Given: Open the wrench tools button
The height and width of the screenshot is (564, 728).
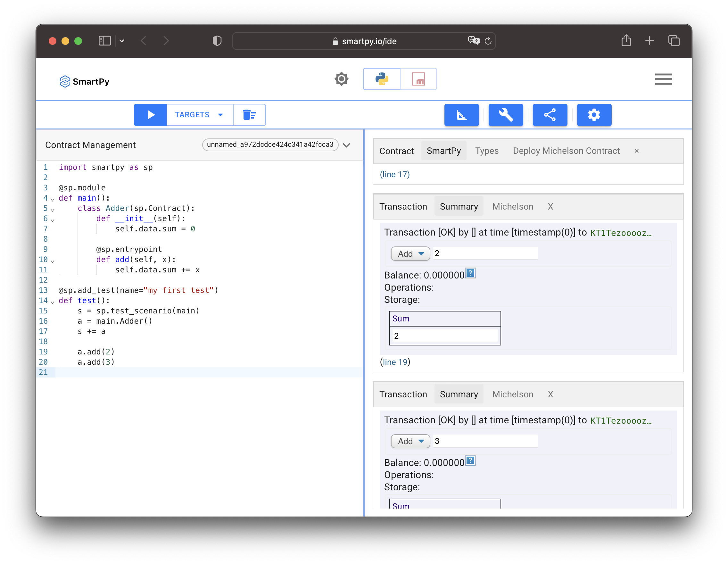Looking at the screenshot, I should [506, 115].
